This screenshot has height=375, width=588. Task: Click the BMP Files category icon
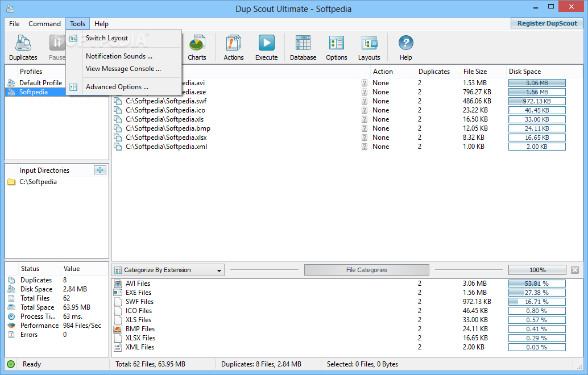118,329
